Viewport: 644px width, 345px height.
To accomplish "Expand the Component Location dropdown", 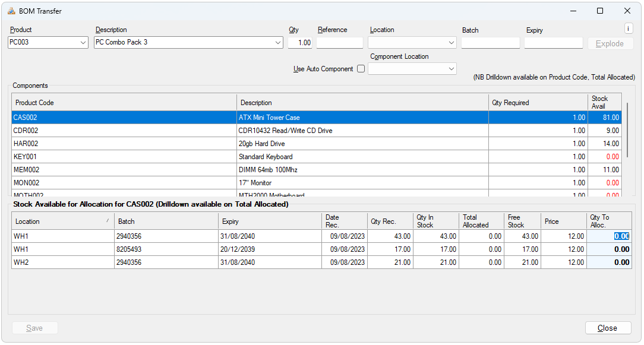I will (451, 69).
